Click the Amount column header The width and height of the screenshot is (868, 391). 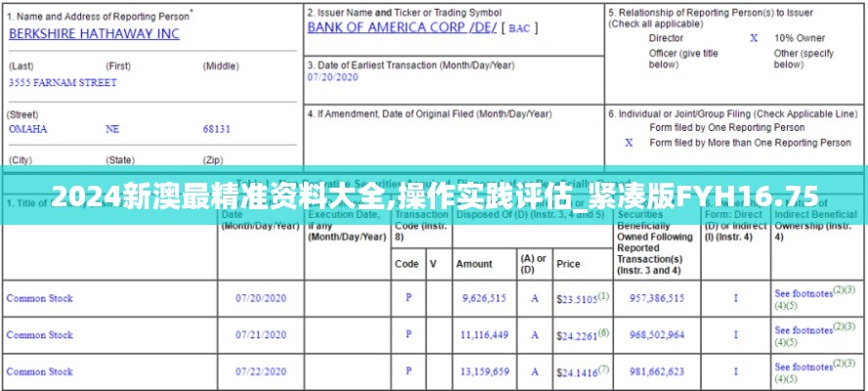[474, 264]
